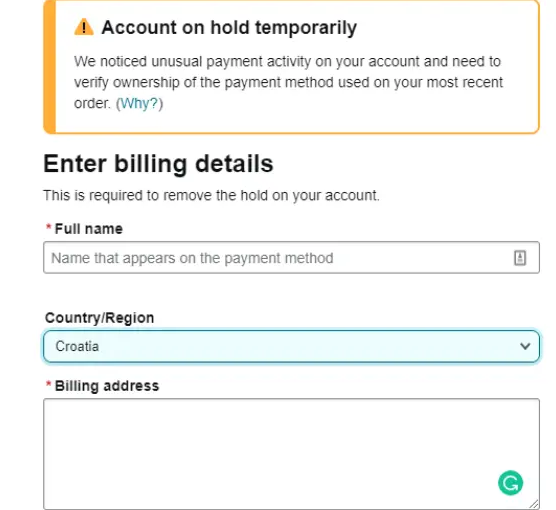
Task: Click the Billing address resize handle corner
Action: pyautogui.click(x=534, y=504)
